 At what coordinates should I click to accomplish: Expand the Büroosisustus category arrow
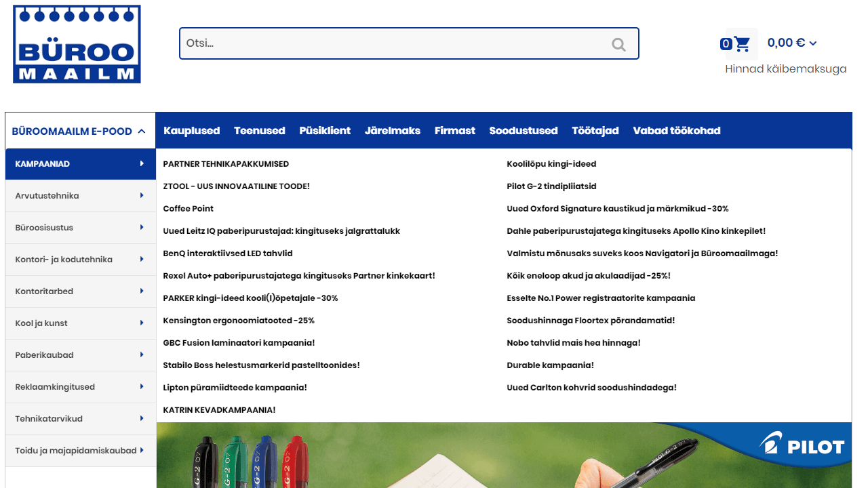142,227
